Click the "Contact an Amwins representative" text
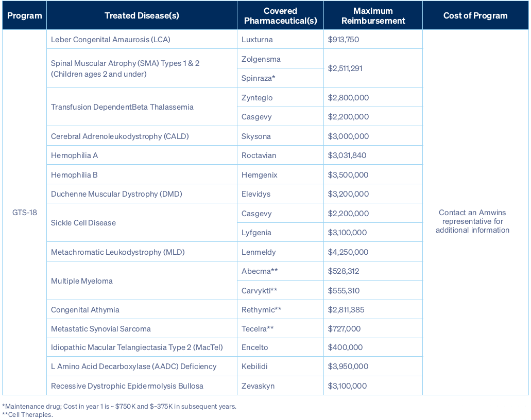This screenshot has width=531, height=420. pyautogui.click(x=472, y=221)
